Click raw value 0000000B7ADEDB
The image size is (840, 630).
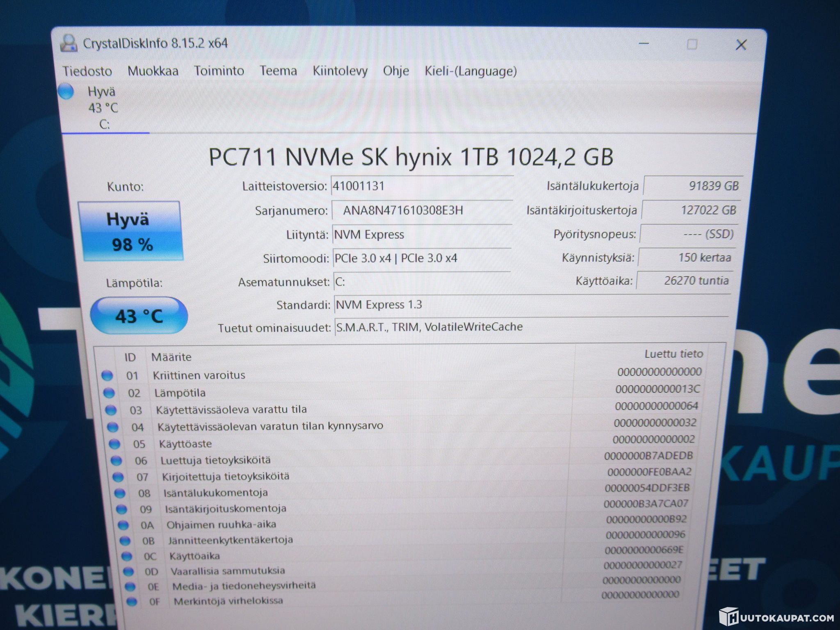pos(648,456)
